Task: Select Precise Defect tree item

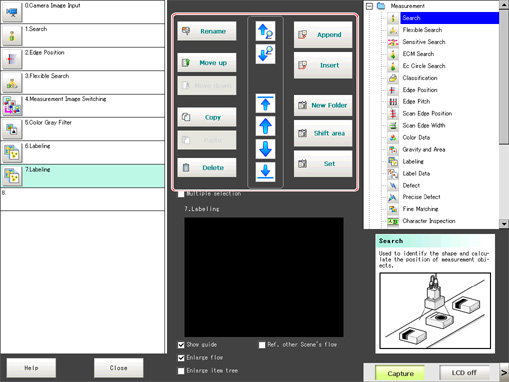Action: 421,197
